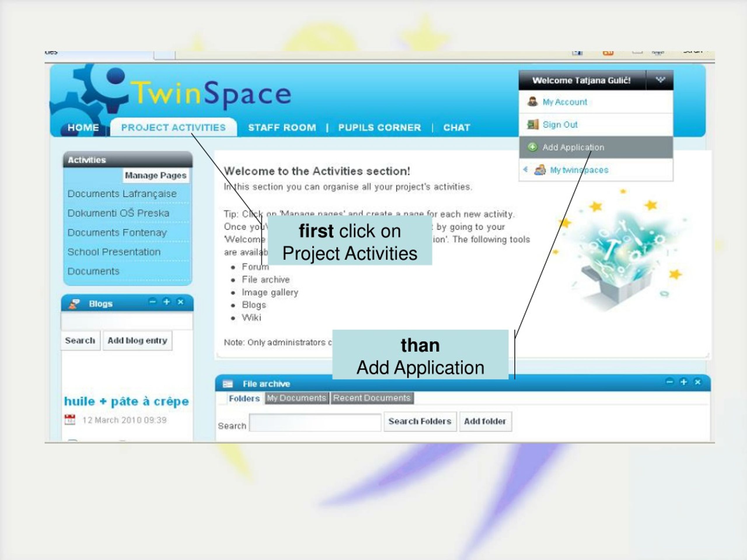Open Dokumenti OŠ Preska activity page

click(118, 213)
